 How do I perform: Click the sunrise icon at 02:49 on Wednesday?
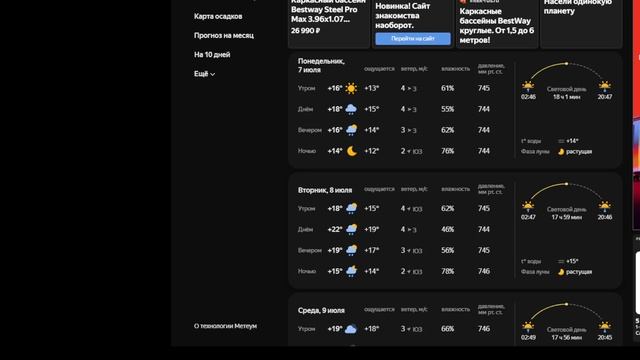click(528, 327)
